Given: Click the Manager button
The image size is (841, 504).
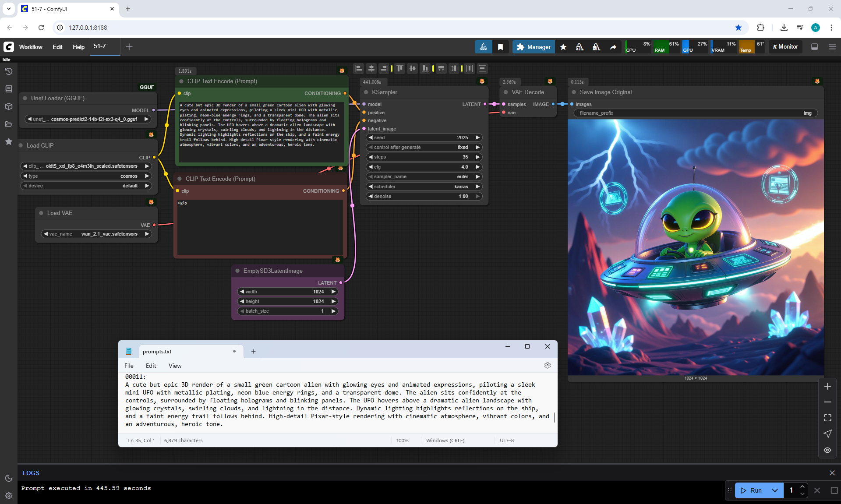Looking at the screenshot, I should click(534, 47).
